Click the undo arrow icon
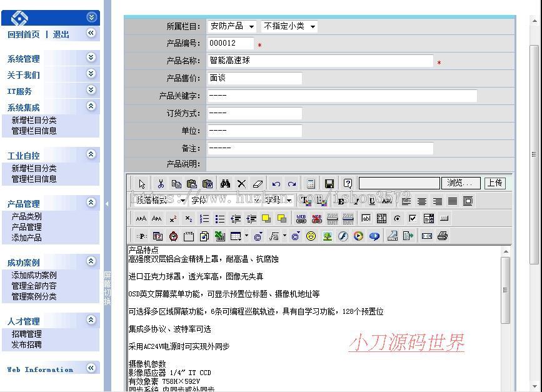This screenshot has height=392, width=542. (276, 184)
